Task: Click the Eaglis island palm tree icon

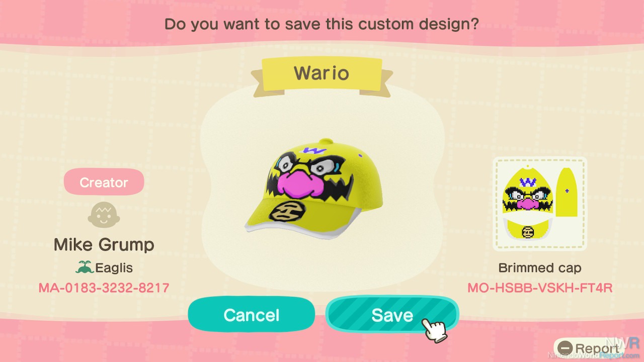Action: (85, 267)
